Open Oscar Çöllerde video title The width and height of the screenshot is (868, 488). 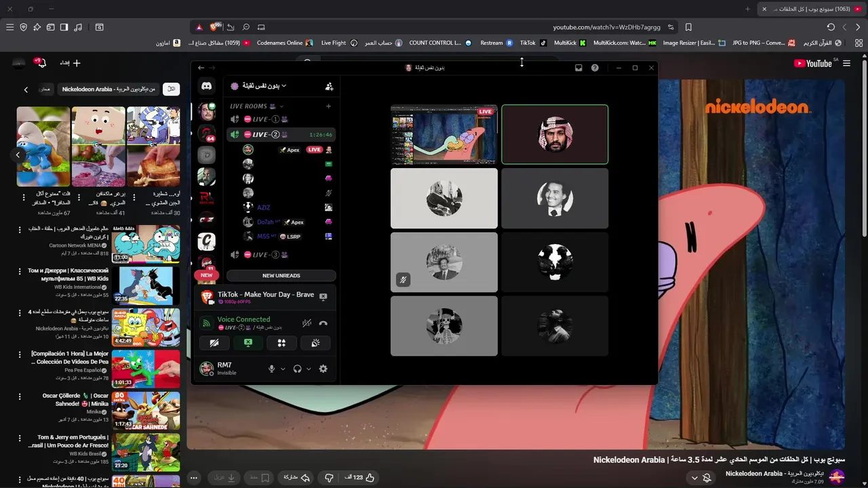(x=75, y=399)
